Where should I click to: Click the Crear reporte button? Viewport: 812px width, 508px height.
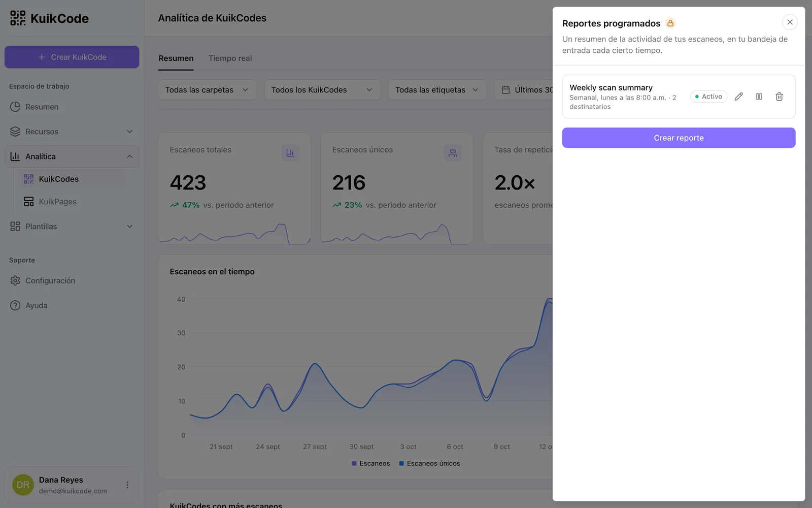(679, 138)
